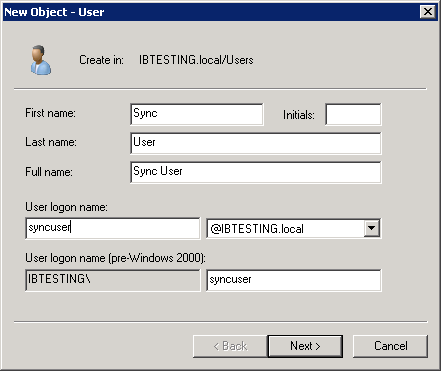Select the Last name field with User
Viewport: 441px width, 371px height.
(x=256, y=143)
